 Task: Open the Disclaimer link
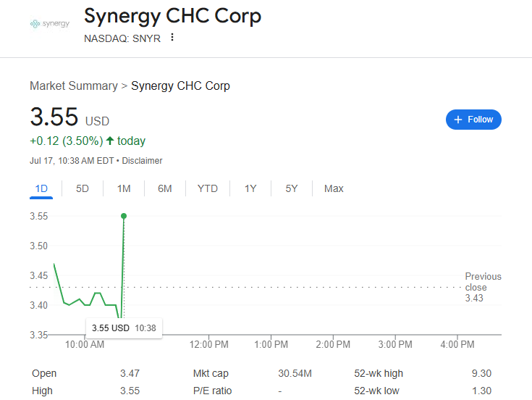point(142,161)
